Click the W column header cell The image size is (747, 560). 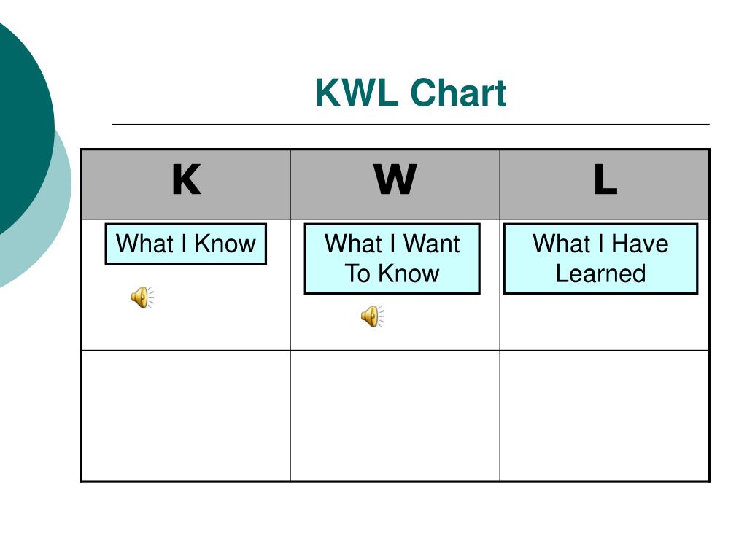pos(395,184)
